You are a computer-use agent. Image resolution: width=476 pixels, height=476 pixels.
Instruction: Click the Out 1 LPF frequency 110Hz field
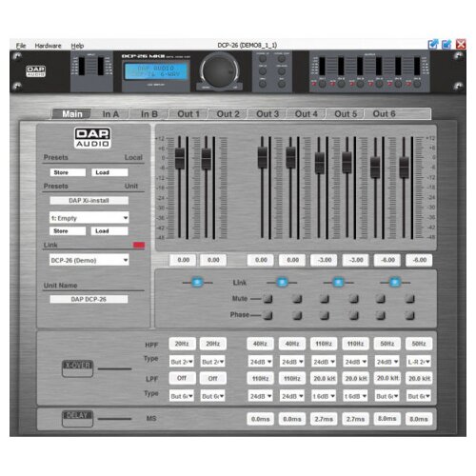tap(260, 379)
